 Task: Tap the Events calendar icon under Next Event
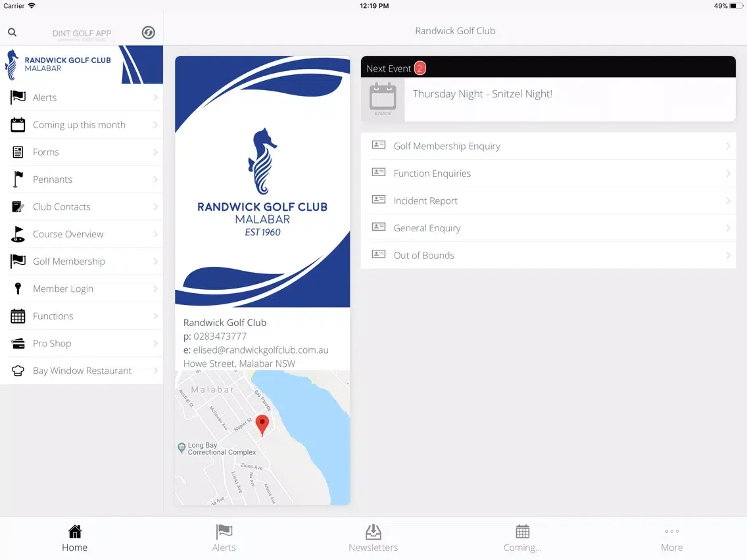pos(383,99)
